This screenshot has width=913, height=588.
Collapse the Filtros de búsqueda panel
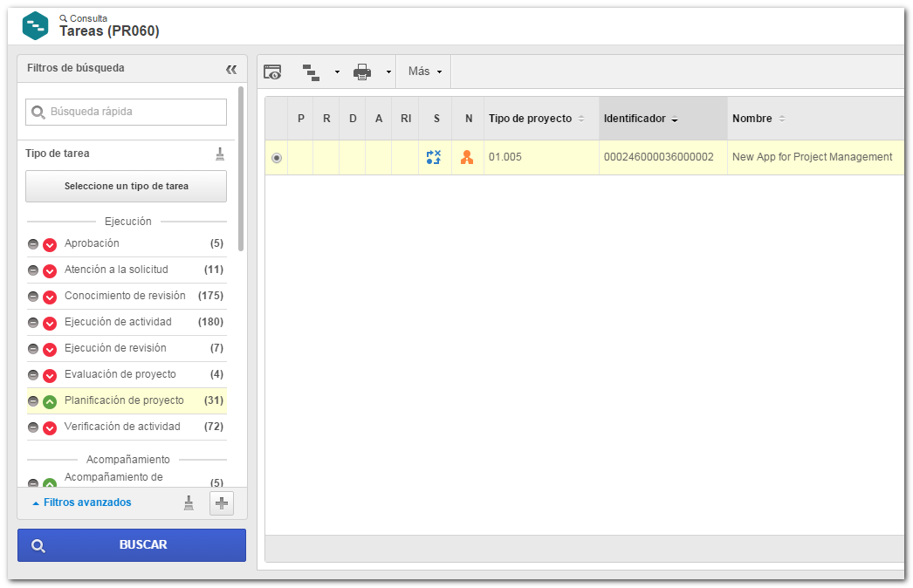[231, 69]
